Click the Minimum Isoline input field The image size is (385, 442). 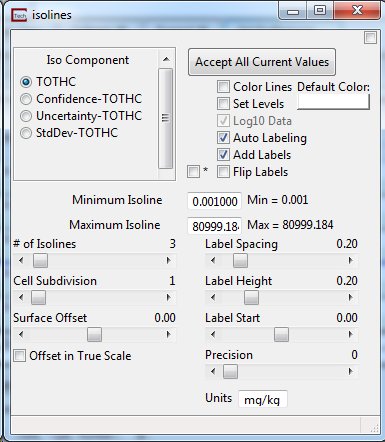click(214, 201)
